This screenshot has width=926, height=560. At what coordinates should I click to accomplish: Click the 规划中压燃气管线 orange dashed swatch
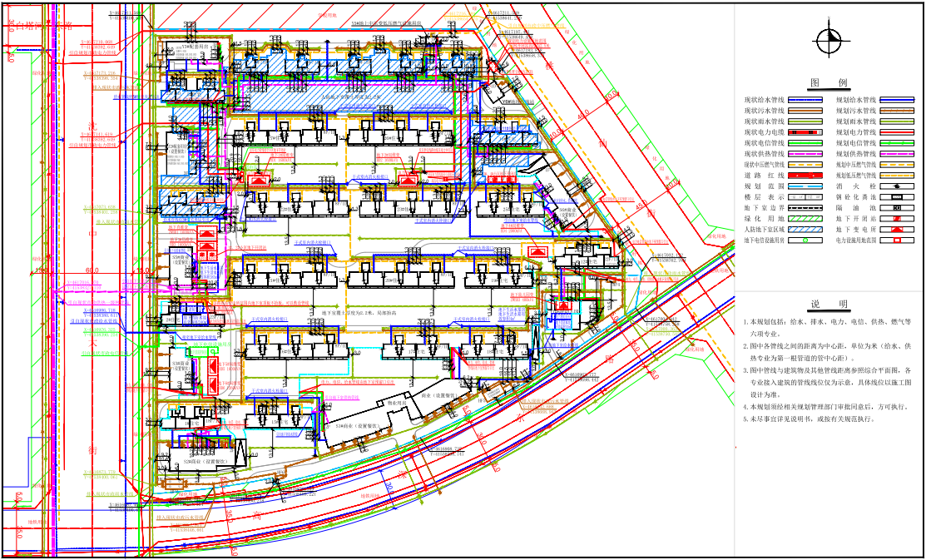tap(898, 165)
